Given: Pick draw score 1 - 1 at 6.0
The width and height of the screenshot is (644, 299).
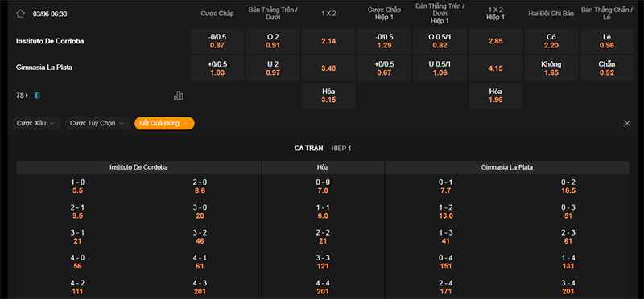Looking at the screenshot, I should [323, 211].
